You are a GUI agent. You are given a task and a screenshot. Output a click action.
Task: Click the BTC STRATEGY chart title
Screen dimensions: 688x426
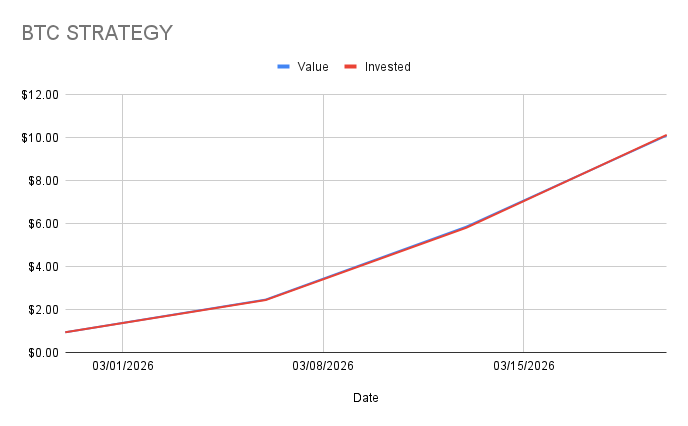(97, 33)
